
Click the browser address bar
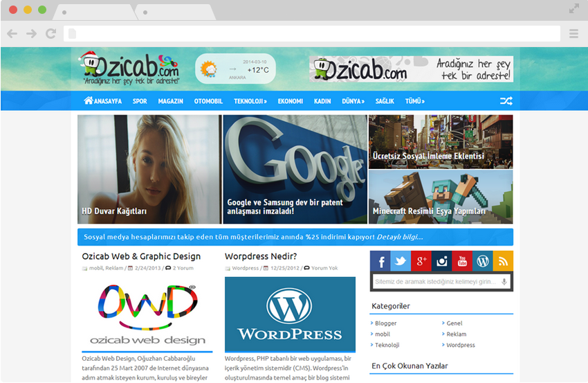coord(312,34)
